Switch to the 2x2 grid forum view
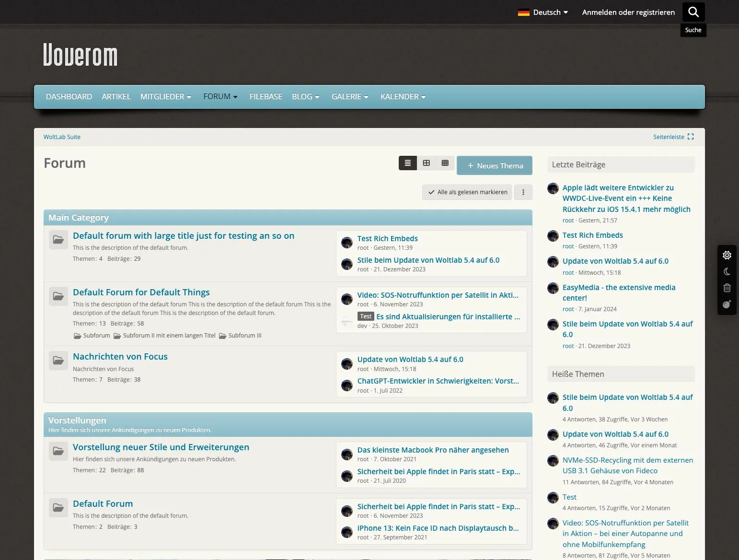The image size is (739, 560). (x=426, y=163)
